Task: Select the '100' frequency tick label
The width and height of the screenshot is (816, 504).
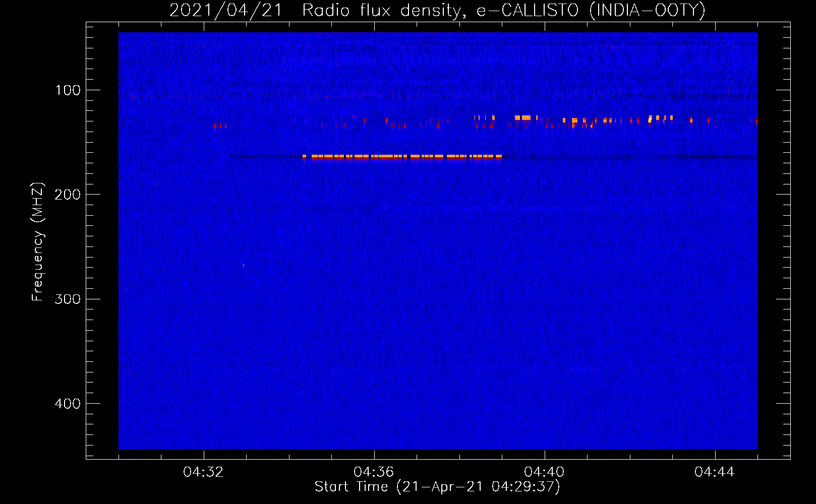Action: [68, 90]
